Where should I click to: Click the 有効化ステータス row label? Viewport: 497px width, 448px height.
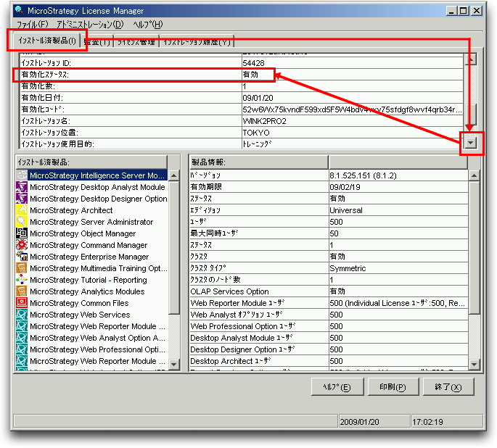[45, 75]
